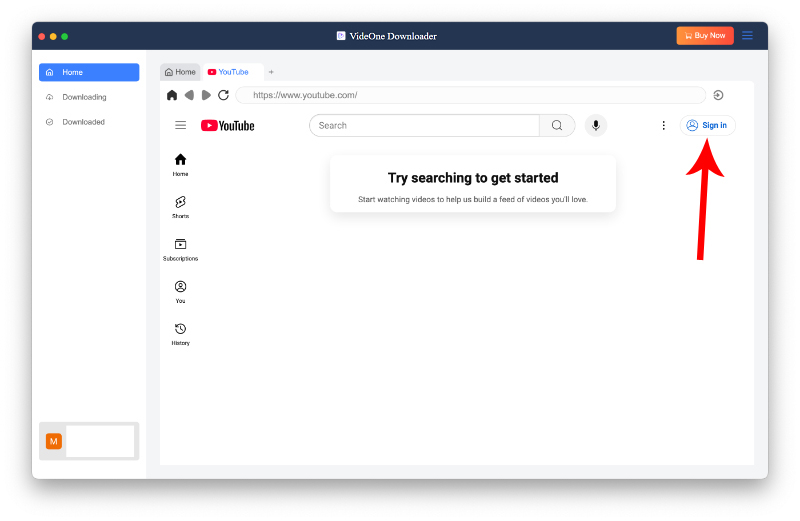
Task: Click the Buy Now button
Action: 704,36
